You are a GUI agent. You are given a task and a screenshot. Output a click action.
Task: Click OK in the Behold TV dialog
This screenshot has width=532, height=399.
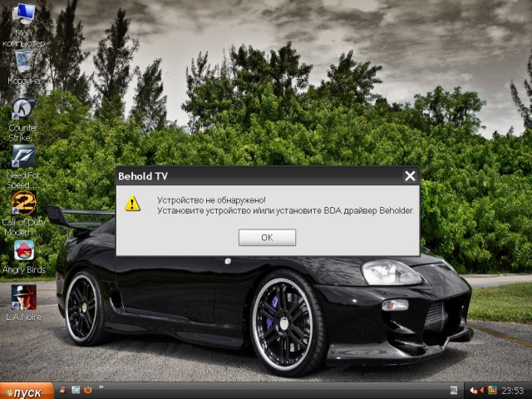click(267, 238)
